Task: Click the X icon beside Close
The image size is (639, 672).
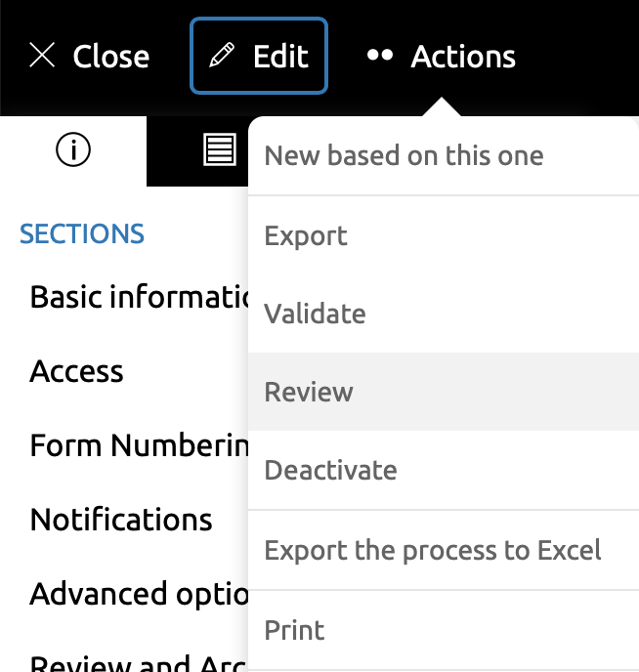Action: coord(42,56)
